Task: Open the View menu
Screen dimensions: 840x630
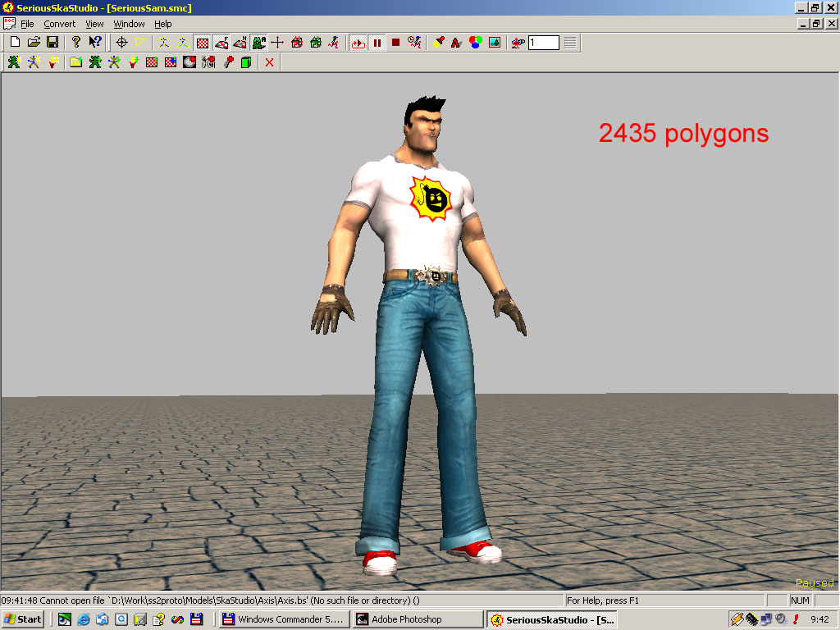Action: [x=94, y=24]
